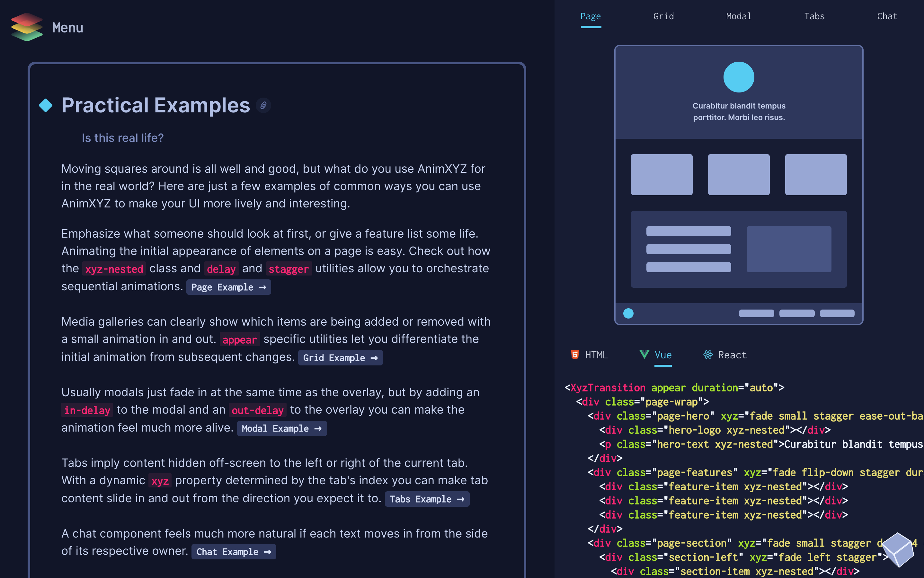Click the Page Example arrow button
924x578 pixels.
[x=228, y=287]
